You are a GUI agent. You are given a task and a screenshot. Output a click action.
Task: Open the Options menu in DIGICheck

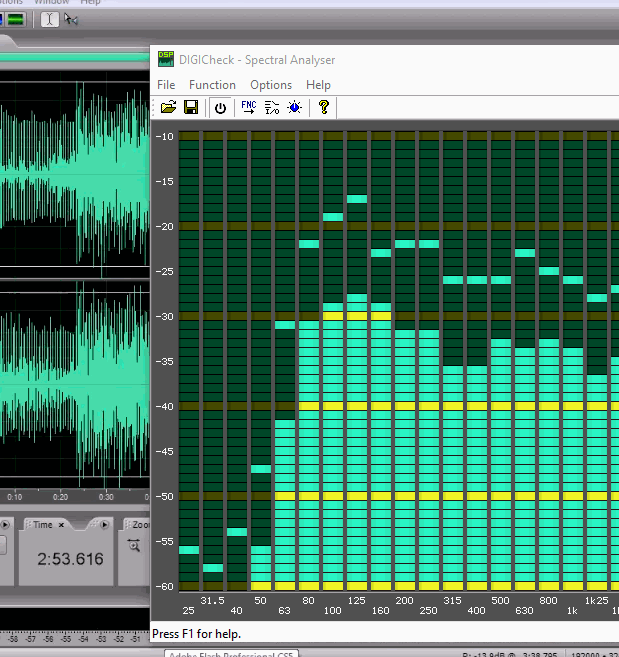[271, 85]
